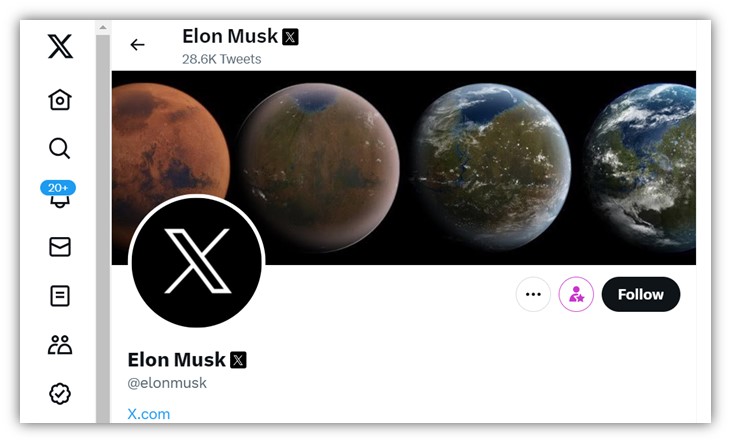Viewport: 731px width, 443px height.
Task: Open the round X profile picture
Action: tap(196, 262)
